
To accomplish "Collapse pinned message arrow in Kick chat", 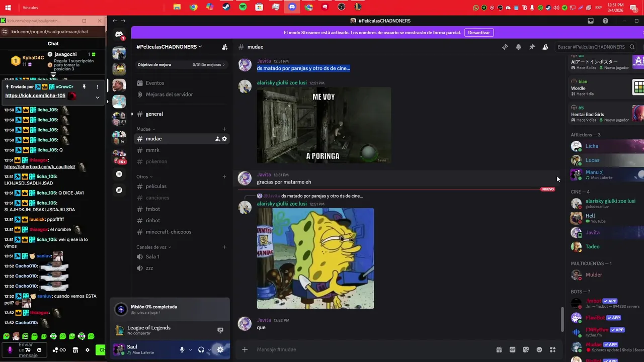I will tap(97, 97).
